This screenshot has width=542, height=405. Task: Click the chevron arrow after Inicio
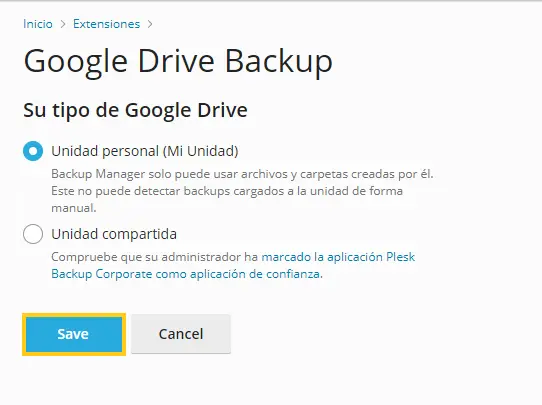click(63, 24)
